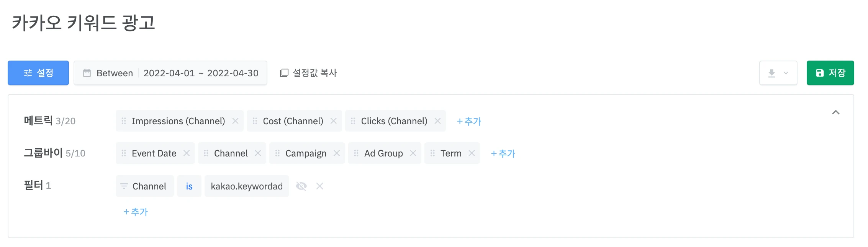Image resolution: width=868 pixels, height=247 pixels.
Task: Delete the Clicks (Channel) metric chip
Action: [437, 121]
